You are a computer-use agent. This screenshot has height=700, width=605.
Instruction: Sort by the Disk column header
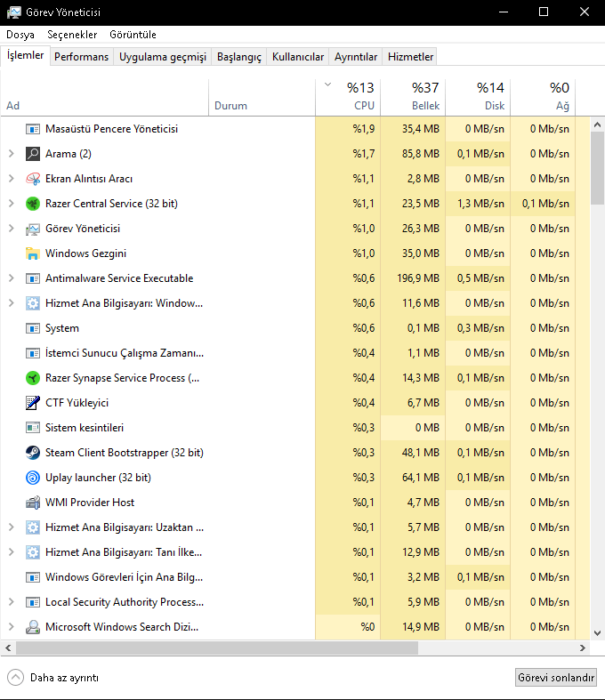478,97
